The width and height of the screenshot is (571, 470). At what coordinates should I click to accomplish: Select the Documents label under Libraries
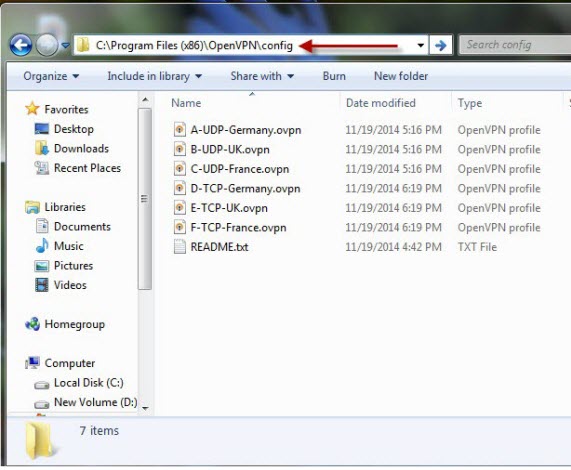point(82,226)
